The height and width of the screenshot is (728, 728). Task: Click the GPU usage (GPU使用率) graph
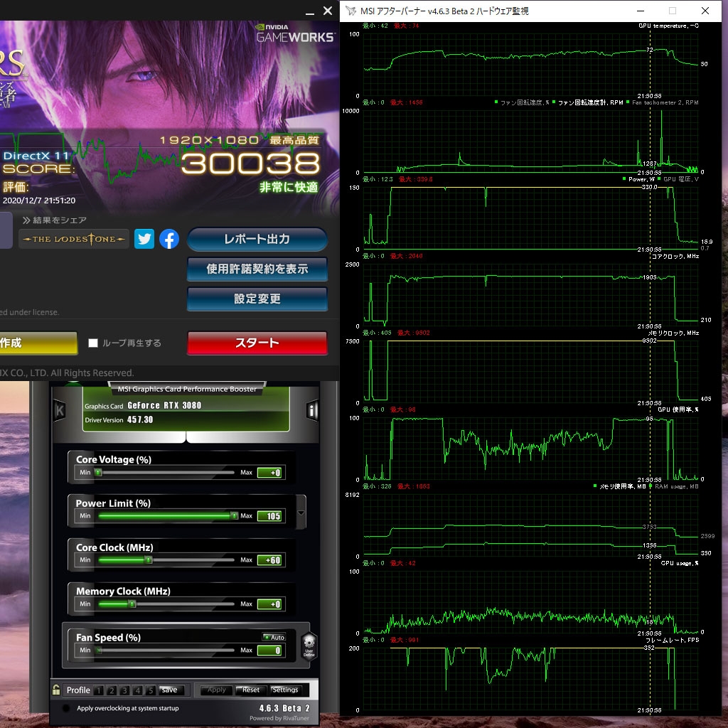click(530, 449)
